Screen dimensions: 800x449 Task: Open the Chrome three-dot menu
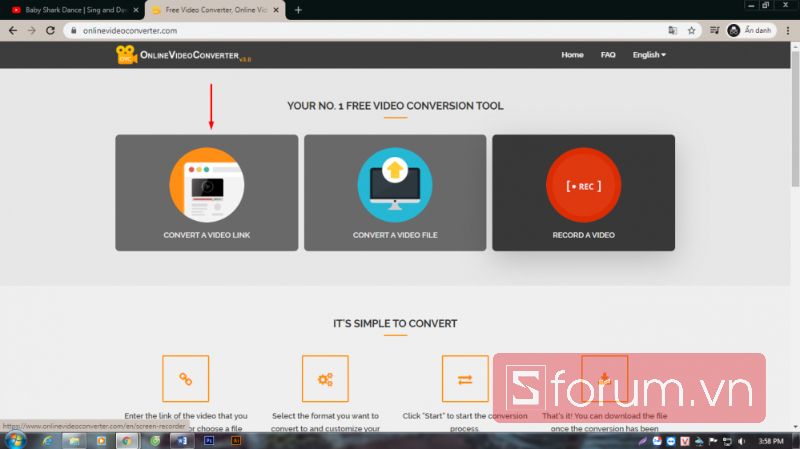pos(788,31)
